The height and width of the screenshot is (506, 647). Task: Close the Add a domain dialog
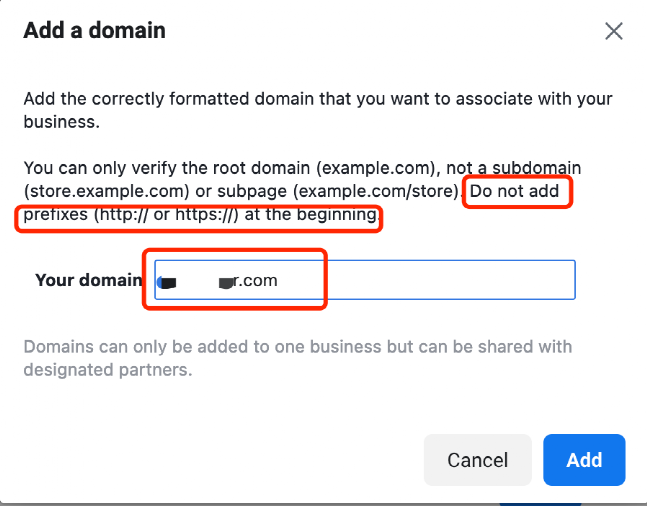click(x=614, y=31)
